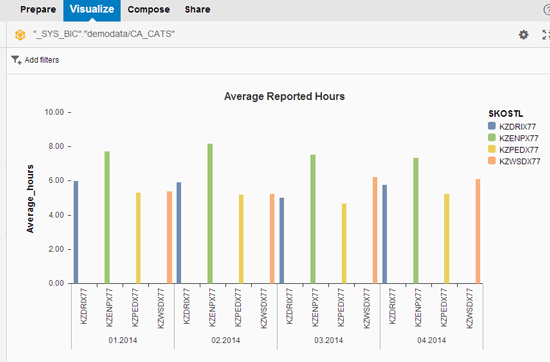550x362 pixels.
Task: Open the chart settings gear icon
Action: click(x=523, y=34)
